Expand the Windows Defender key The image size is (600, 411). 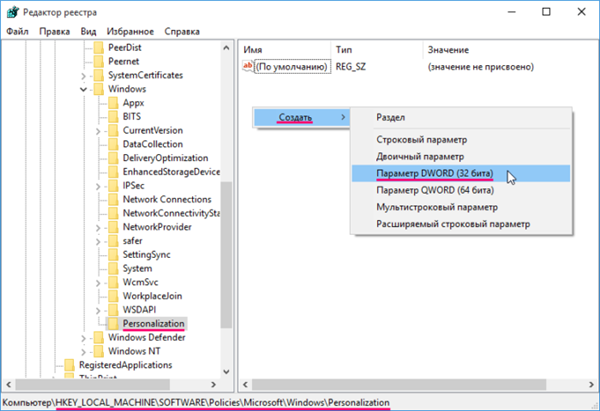click(x=83, y=338)
